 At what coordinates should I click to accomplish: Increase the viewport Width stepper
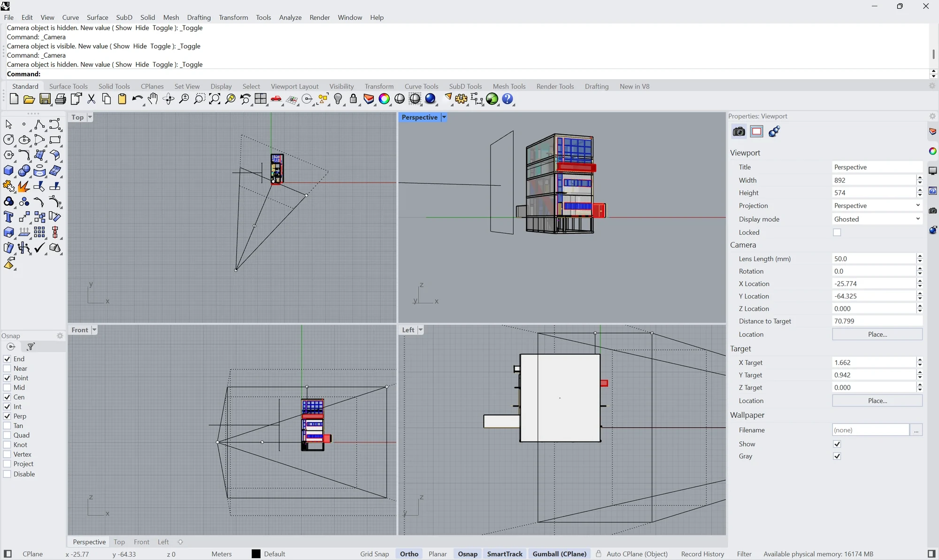click(x=919, y=177)
